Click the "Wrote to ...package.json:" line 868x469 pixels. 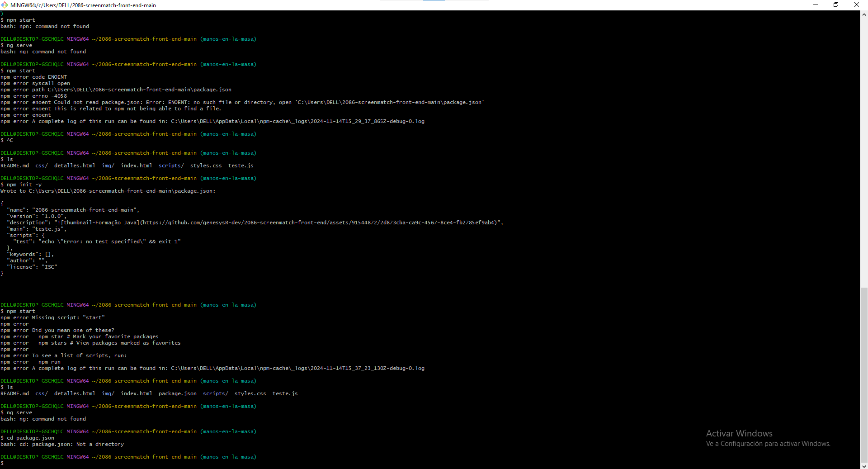coord(108,191)
